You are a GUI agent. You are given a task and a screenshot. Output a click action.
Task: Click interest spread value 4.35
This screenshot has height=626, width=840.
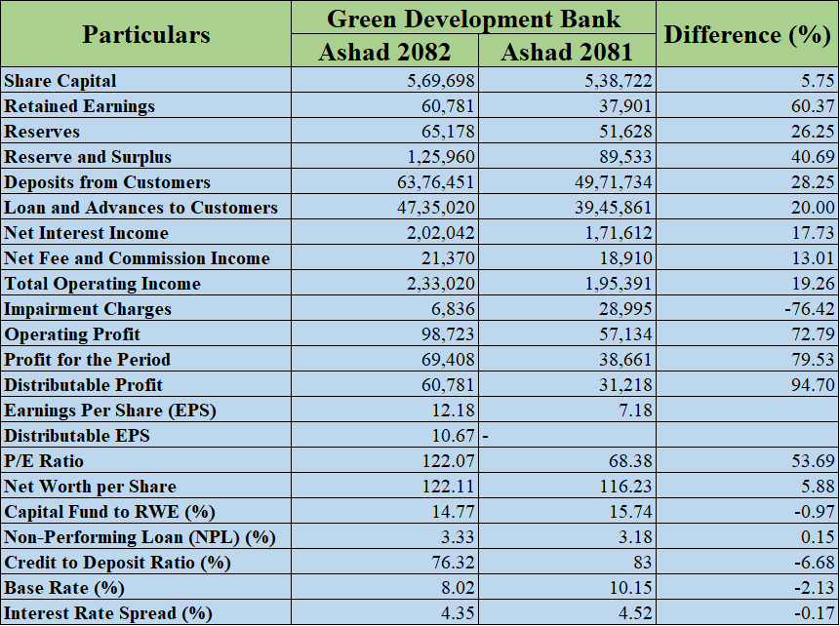(458, 613)
